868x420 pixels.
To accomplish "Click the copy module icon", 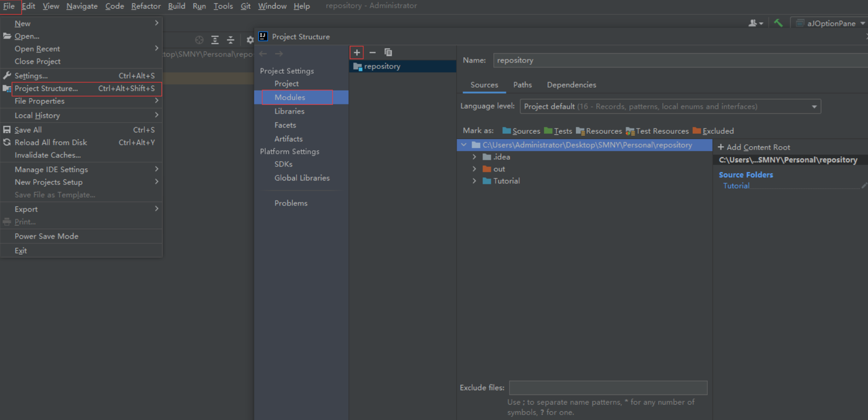I will coord(388,52).
